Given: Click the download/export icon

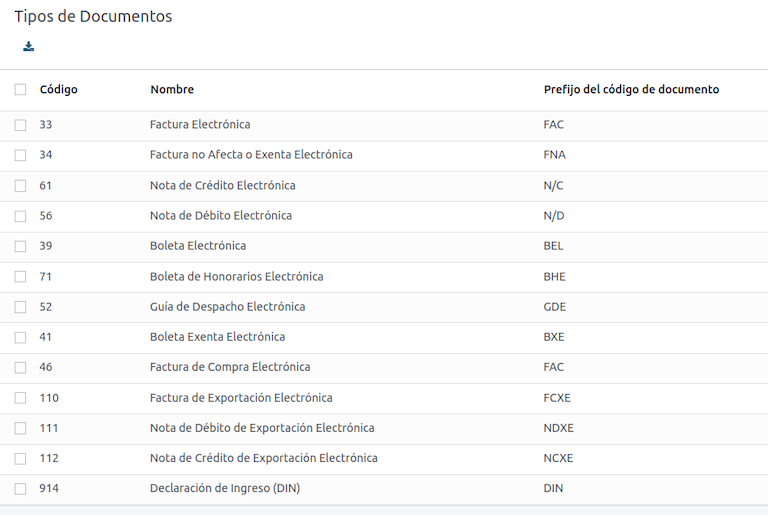Looking at the screenshot, I should pos(29,46).
